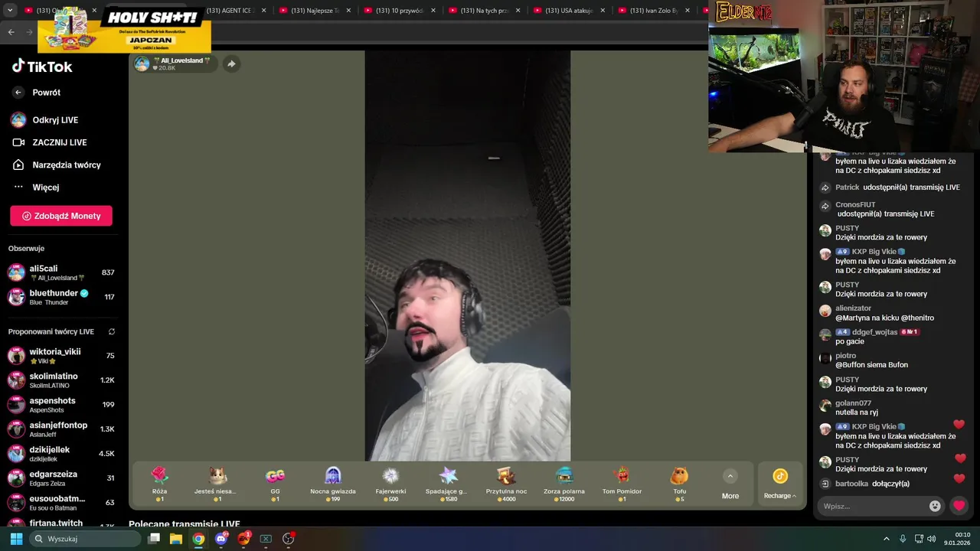980x551 pixels.
Task: Open Task View on the taskbar
Action: point(154,539)
